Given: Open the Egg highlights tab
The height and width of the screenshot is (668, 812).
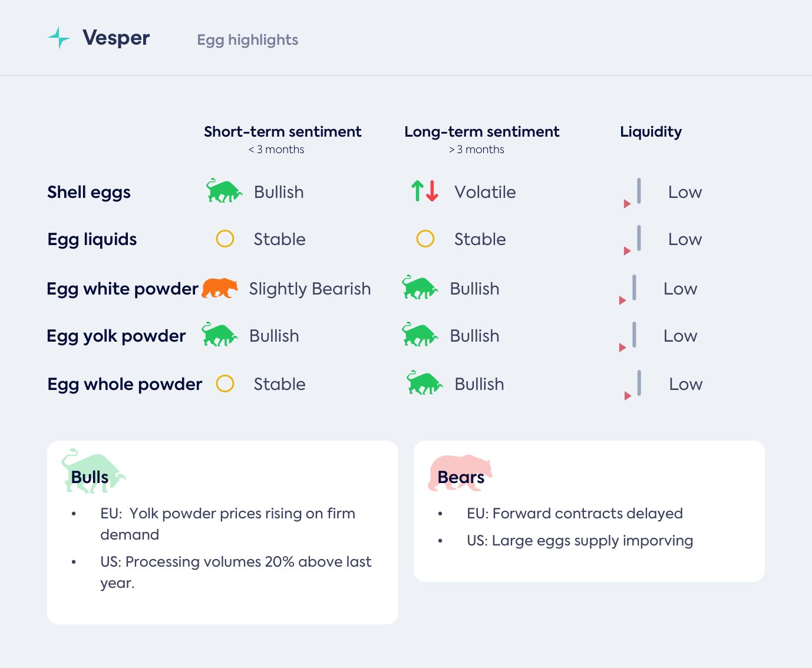Looking at the screenshot, I should pos(247,39).
